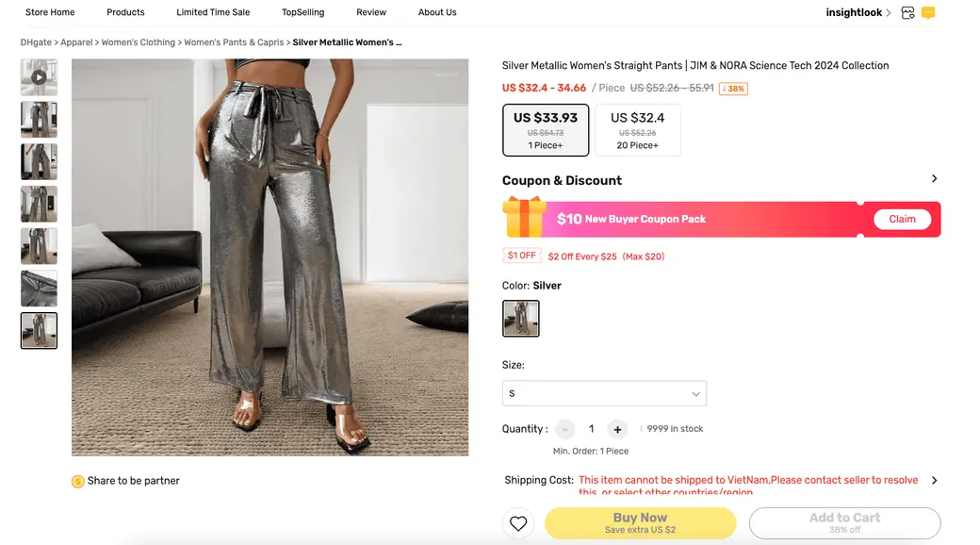Claim the $10 New Buyer Coupon Pack

[902, 219]
